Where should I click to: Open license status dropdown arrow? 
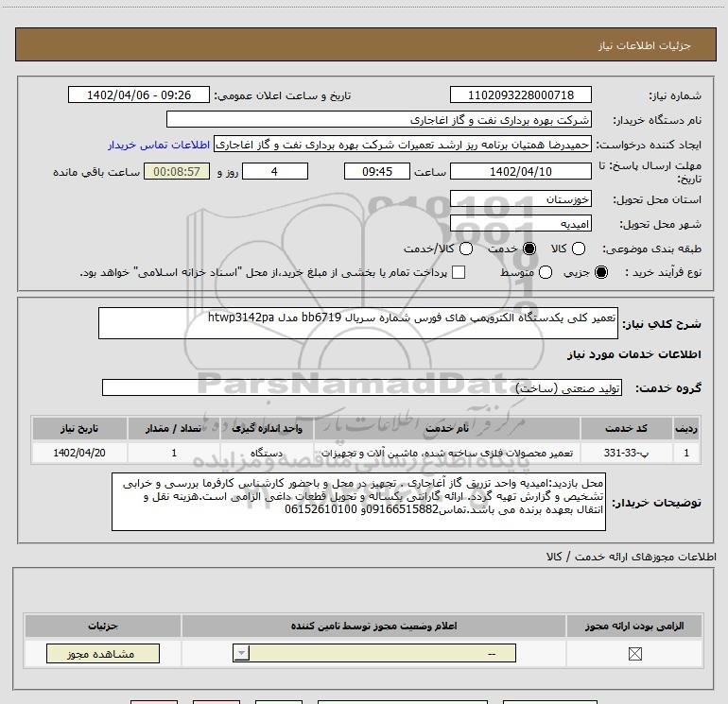241,653
